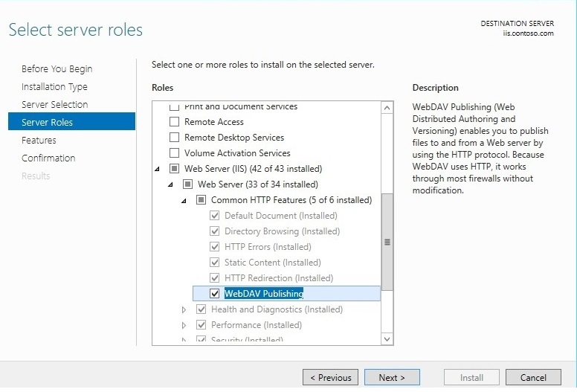Viewport: 577px width, 392px height.
Task: Select the HTTP Redirection (Installed) label
Action: point(279,278)
